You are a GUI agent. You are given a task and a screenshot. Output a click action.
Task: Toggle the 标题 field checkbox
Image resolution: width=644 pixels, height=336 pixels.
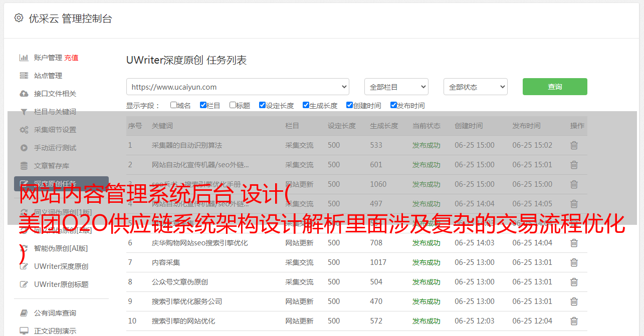(x=233, y=105)
